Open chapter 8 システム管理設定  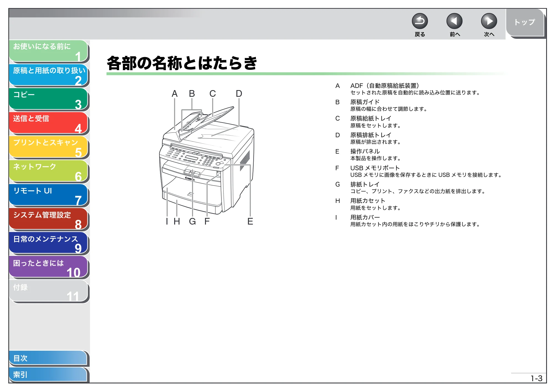point(48,219)
